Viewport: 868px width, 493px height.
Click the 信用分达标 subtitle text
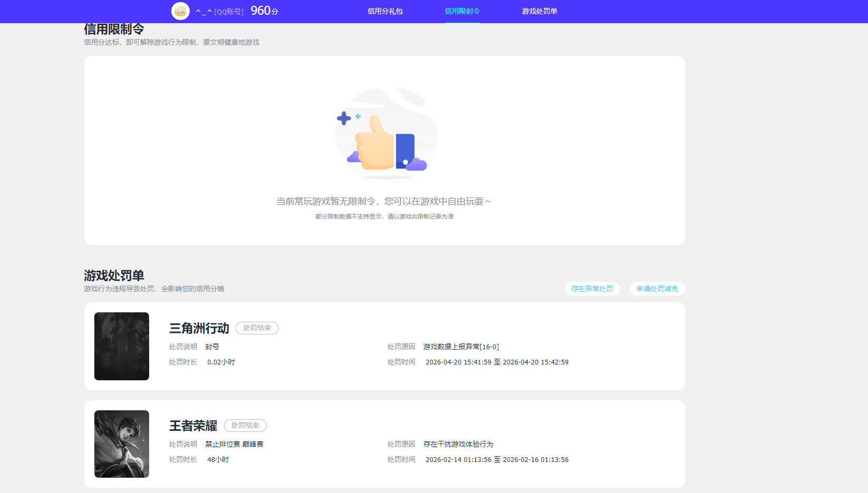pyautogui.click(x=172, y=42)
